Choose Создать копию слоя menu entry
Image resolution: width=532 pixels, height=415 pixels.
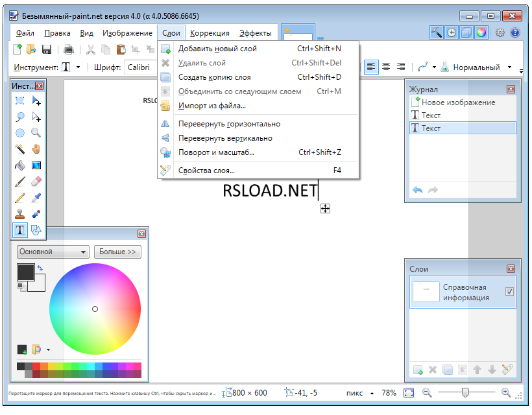(258, 77)
